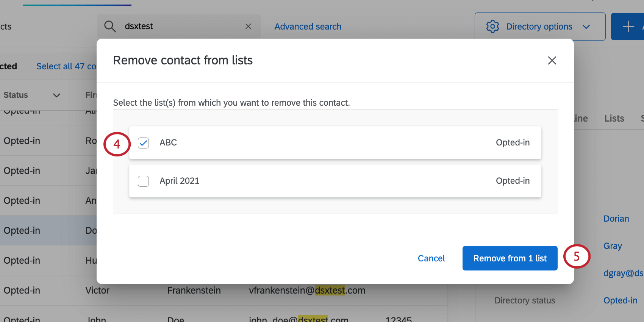Select all 47 contacts
This screenshot has width=644, height=322.
click(x=66, y=66)
